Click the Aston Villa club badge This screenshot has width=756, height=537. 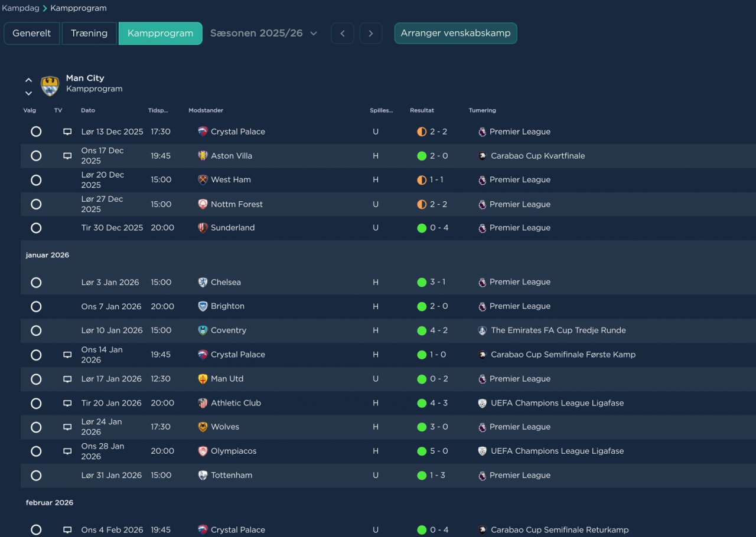(203, 156)
